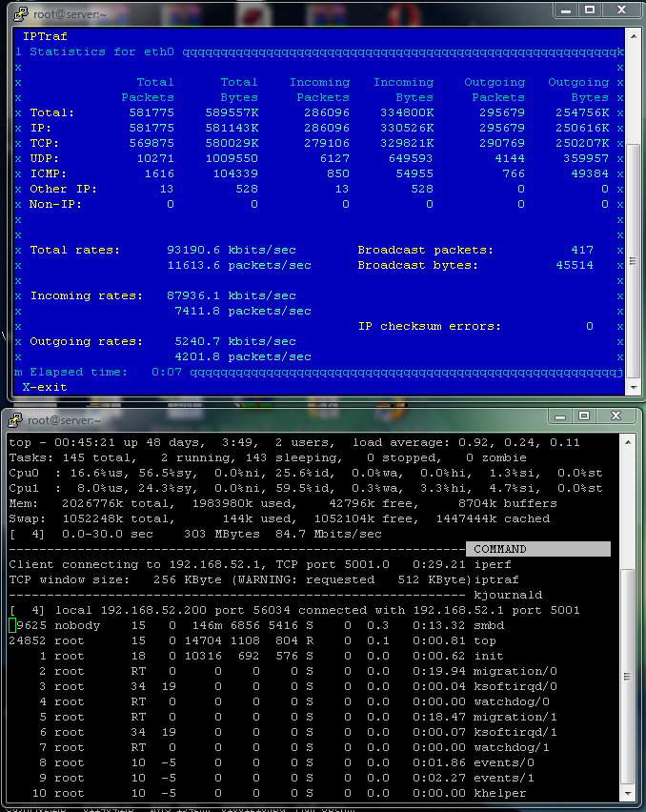This screenshot has width=646, height=812.
Task: Click 'Client connecting to 192.168.52.1' line
Action: [x=199, y=564]
